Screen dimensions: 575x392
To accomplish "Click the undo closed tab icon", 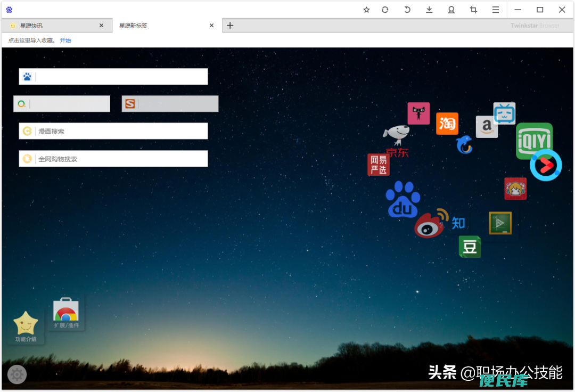I will click(x=407, y=10).
